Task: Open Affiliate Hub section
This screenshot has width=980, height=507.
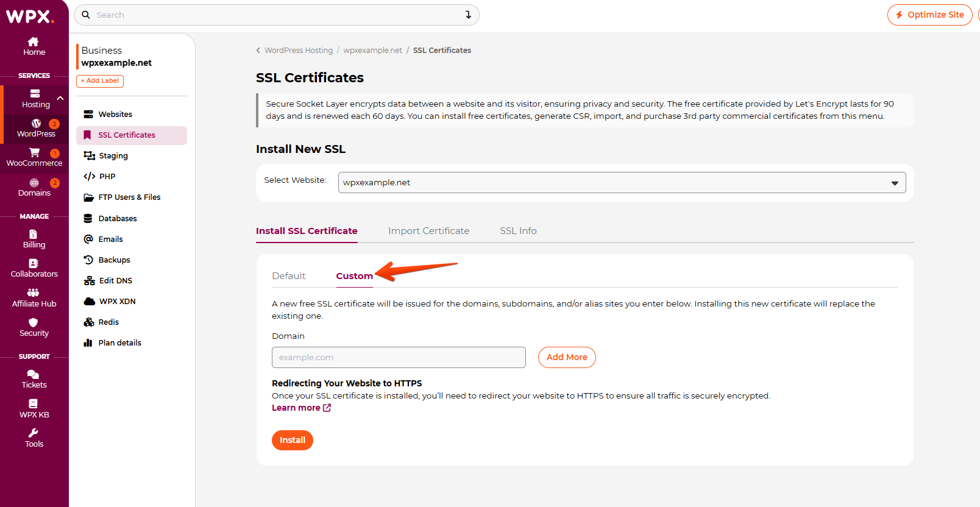Action: point(34,298)
